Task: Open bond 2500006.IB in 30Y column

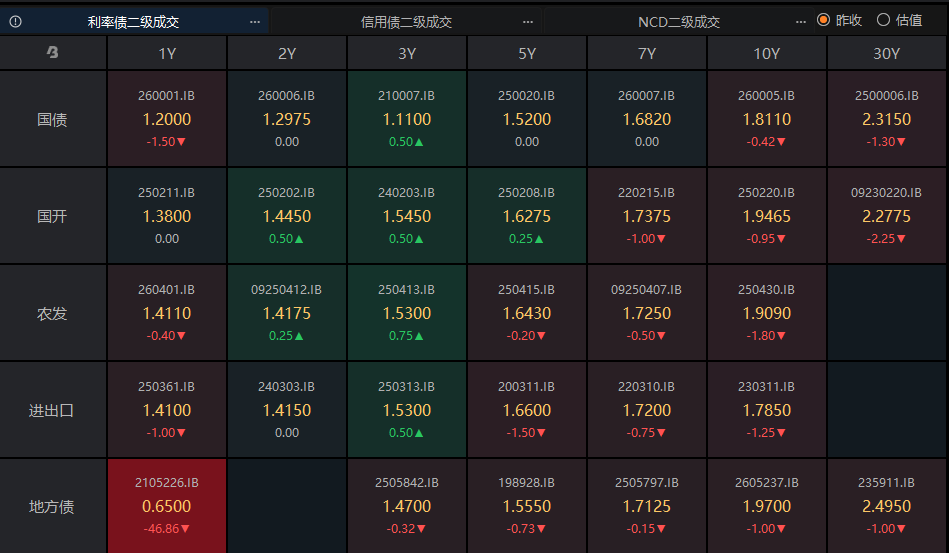Action: (x=887, y=119)
